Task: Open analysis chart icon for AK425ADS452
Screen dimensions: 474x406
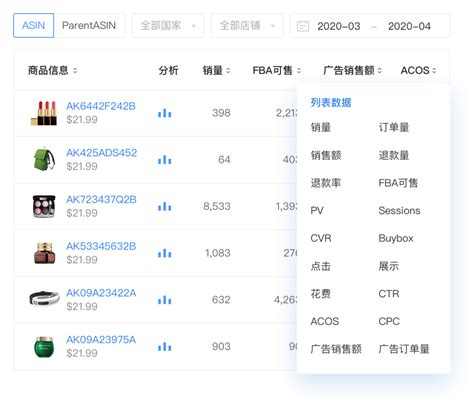Action: (165, 160)
